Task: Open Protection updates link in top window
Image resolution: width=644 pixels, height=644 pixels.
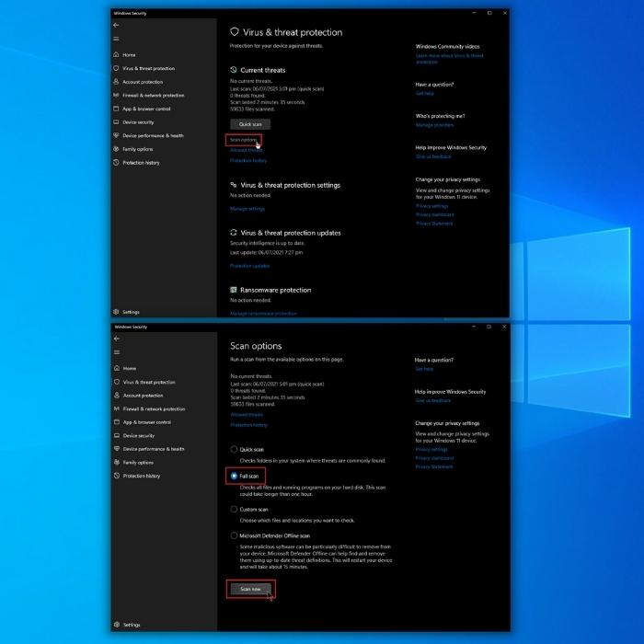Action: coord(249,266)
